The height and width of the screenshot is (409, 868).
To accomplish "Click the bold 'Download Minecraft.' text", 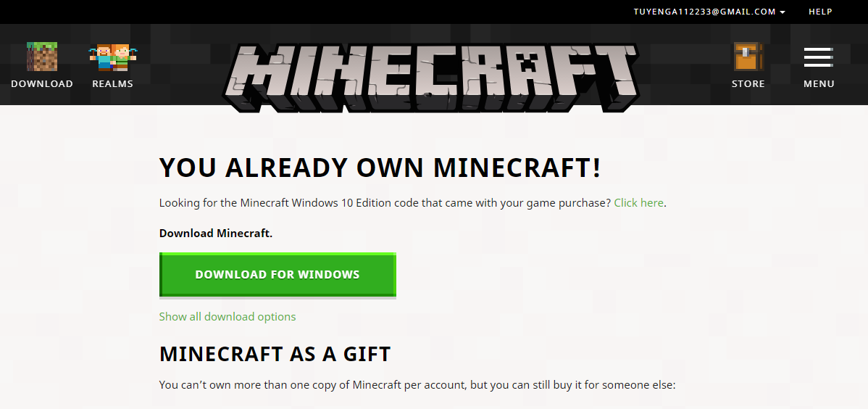I will pos(216,234).
